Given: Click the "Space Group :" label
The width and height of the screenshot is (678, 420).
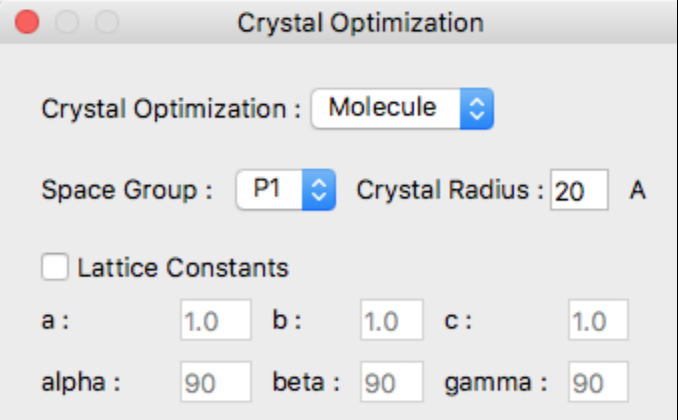Looking at the screenshot, I should [127, 190].
